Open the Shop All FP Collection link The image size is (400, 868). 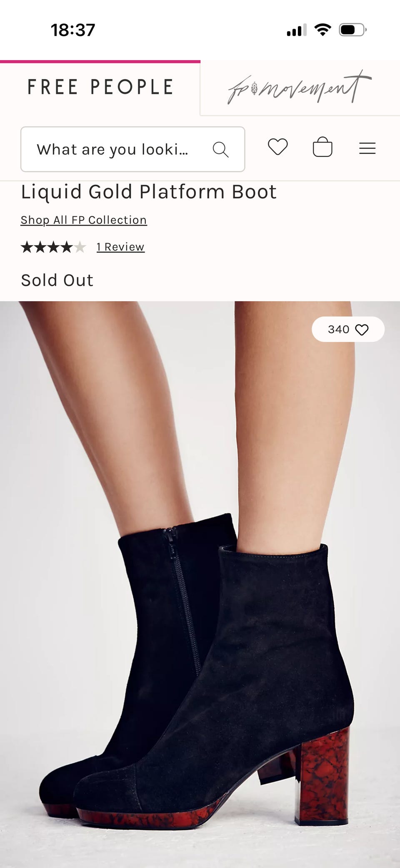pyautogui.click(x=84, y=220)
